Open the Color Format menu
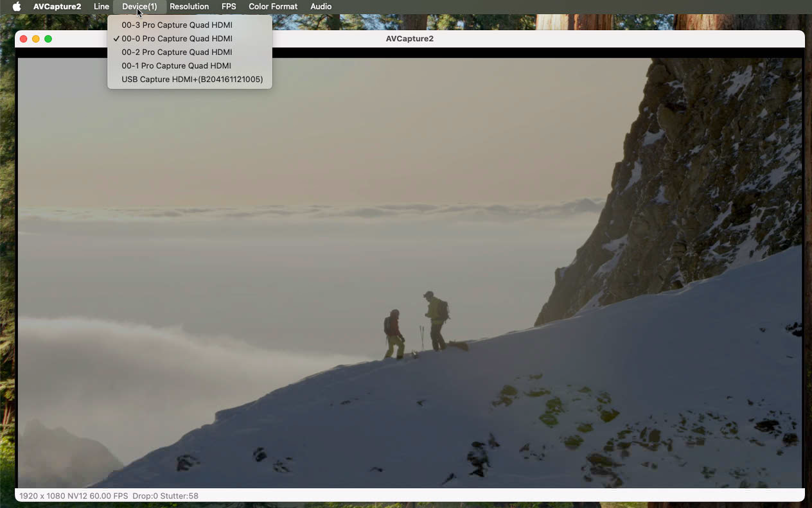 coord(273,6)
